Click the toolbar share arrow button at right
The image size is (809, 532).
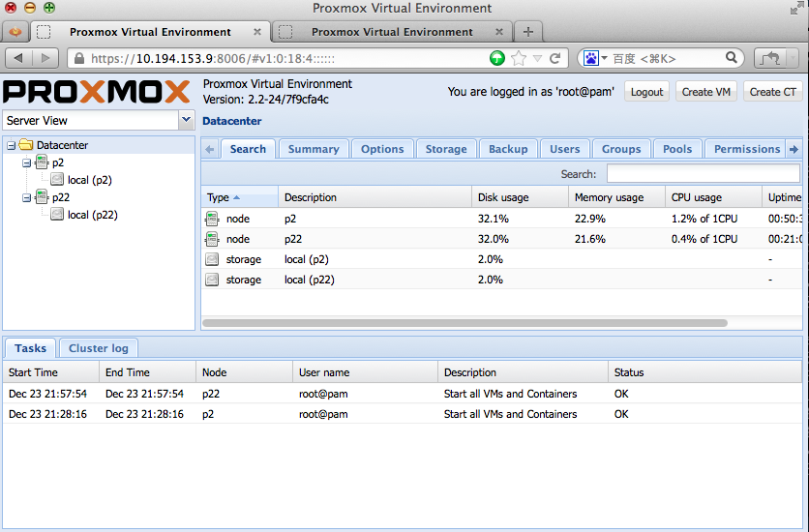[x=770, y=58]
